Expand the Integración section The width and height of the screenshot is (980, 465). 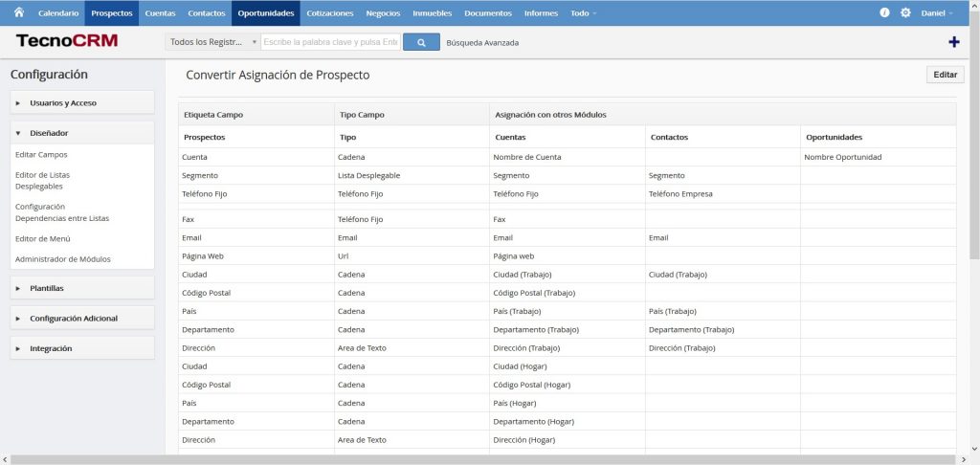[x=81, y=348]
